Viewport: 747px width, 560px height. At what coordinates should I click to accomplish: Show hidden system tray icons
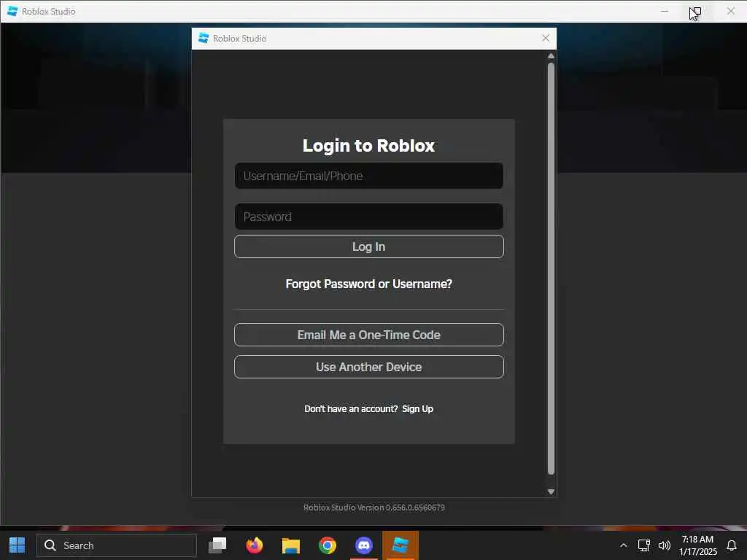click(x=623, y=545)
